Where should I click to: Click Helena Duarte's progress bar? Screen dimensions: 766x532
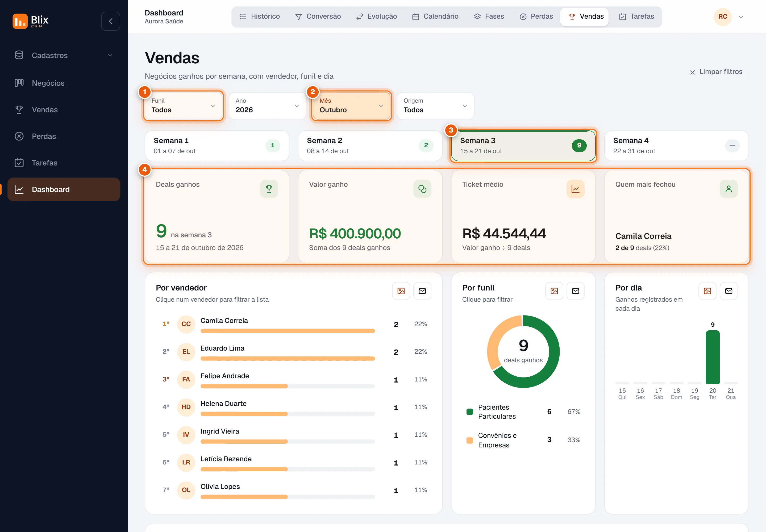point(288,414)
